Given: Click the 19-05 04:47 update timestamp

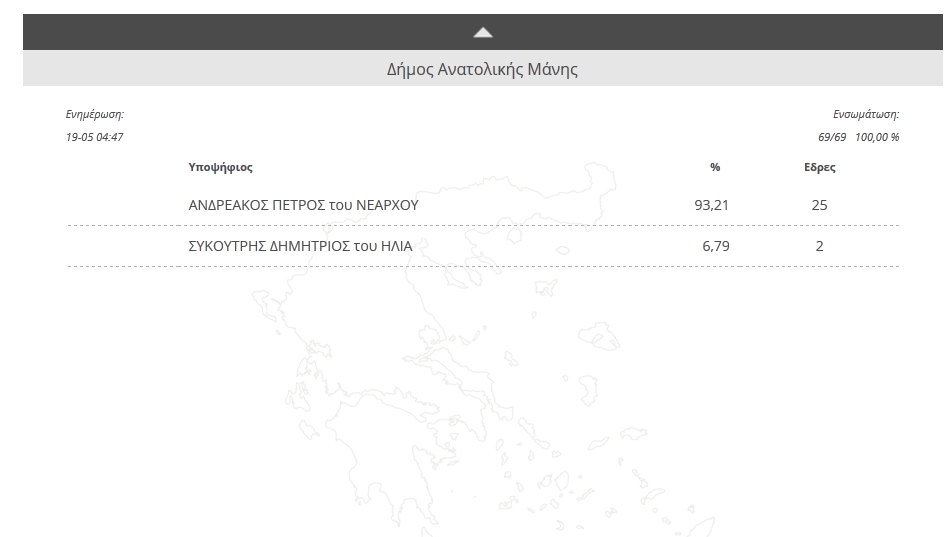Looking at the screenshot, I should [x=94, y=137].
